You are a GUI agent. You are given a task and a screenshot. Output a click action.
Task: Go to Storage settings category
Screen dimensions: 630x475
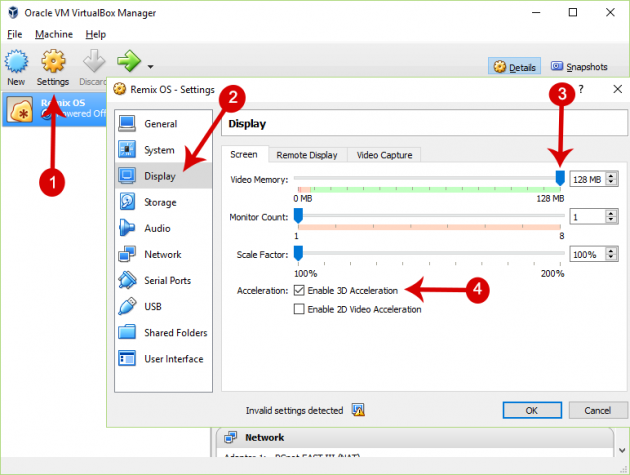click(x=160, y=202)
